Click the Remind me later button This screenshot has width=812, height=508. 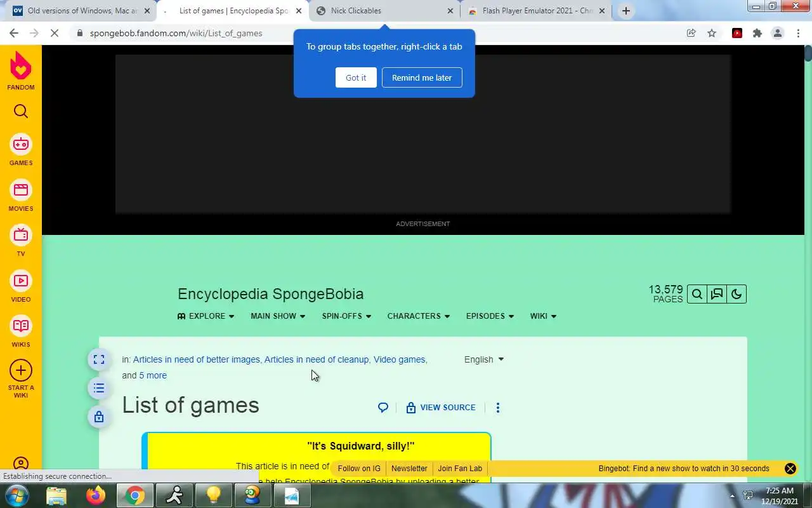[x=422, y=77]
